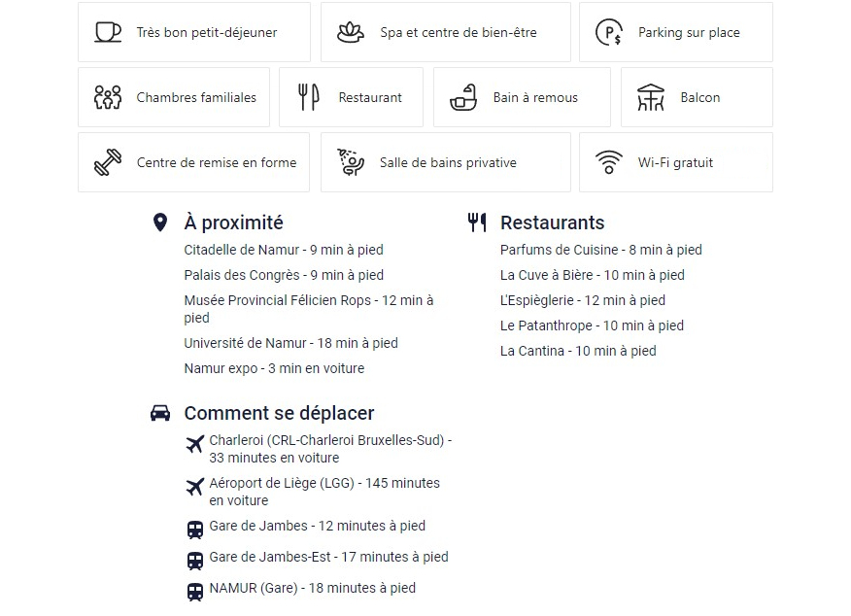This screenshot has width=851, height=616.
Task: Click the hot tub bath icon
Action: 463,98
